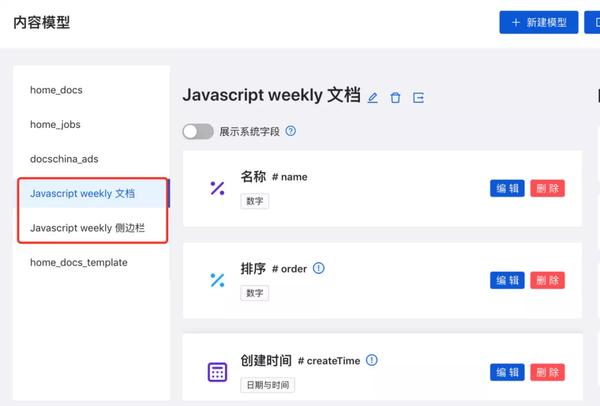The image size is (600, 406).
Task: Toggle 展示系统字段 switch
Action: 198,132
